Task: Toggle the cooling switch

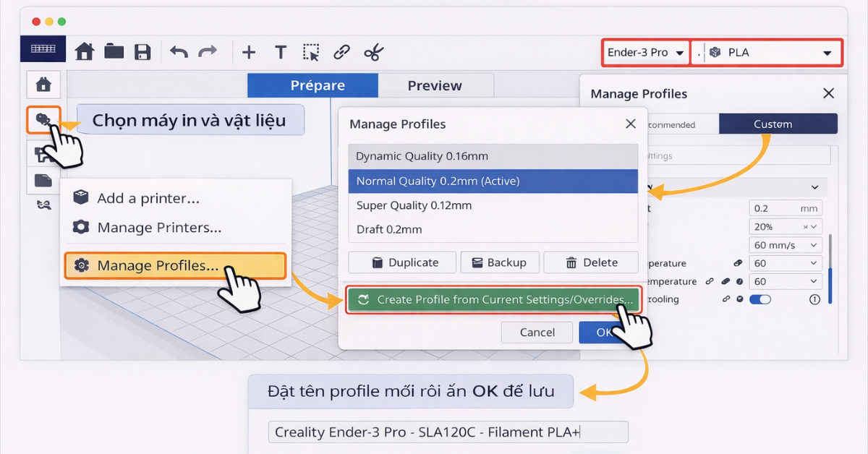Action: pos(760,299)
